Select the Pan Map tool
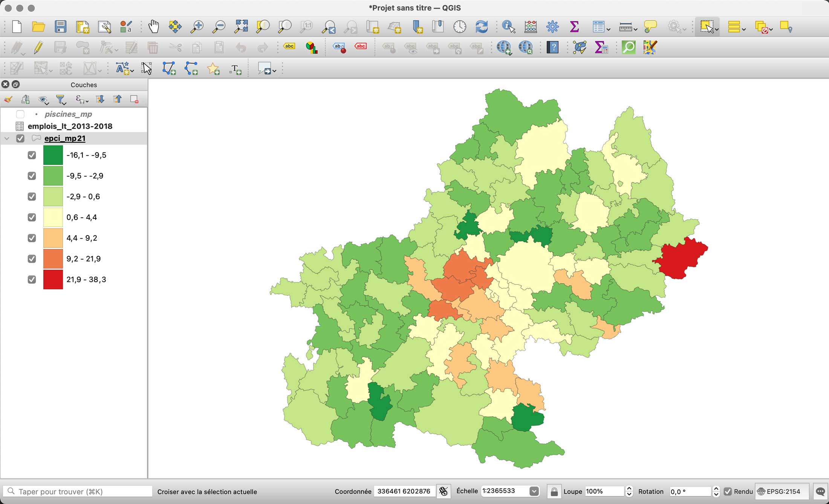Image resolution: width=829 pixels, height=504 pixels. click(x=154, y=26)
